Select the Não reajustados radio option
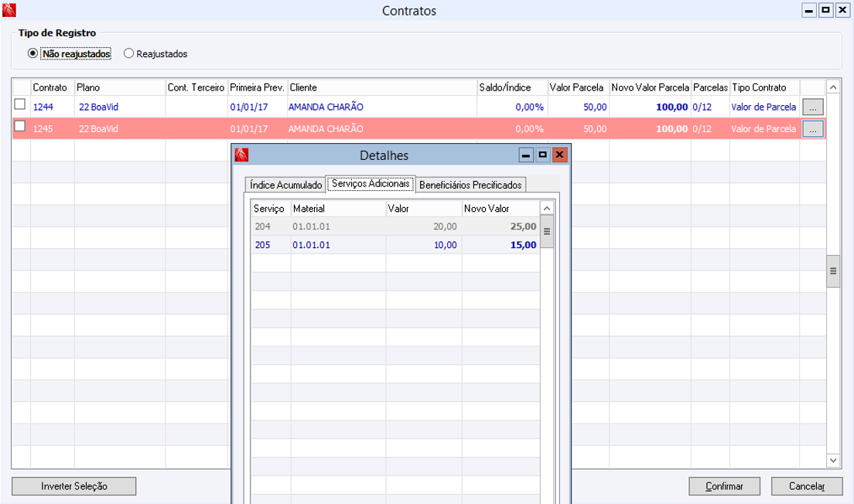This screenshot has height=504, width=854. tap(32, 54)
